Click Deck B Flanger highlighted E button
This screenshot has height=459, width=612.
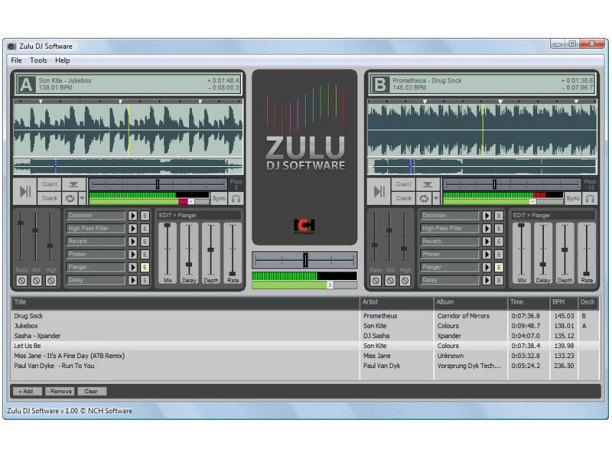499,267
